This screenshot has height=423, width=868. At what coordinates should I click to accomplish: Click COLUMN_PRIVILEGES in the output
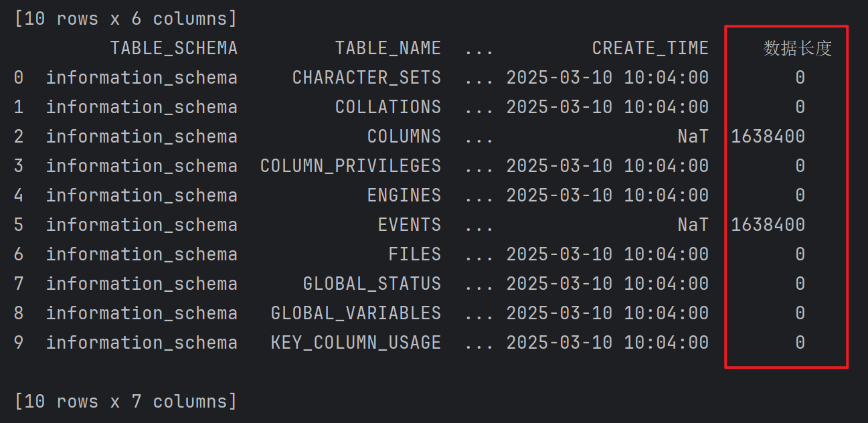click(350, 166)
